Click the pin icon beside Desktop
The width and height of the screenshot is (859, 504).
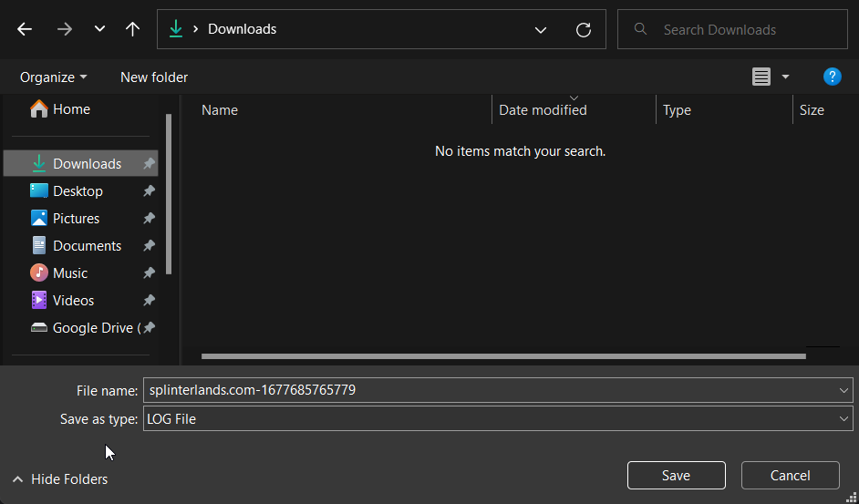coord(149,190)
